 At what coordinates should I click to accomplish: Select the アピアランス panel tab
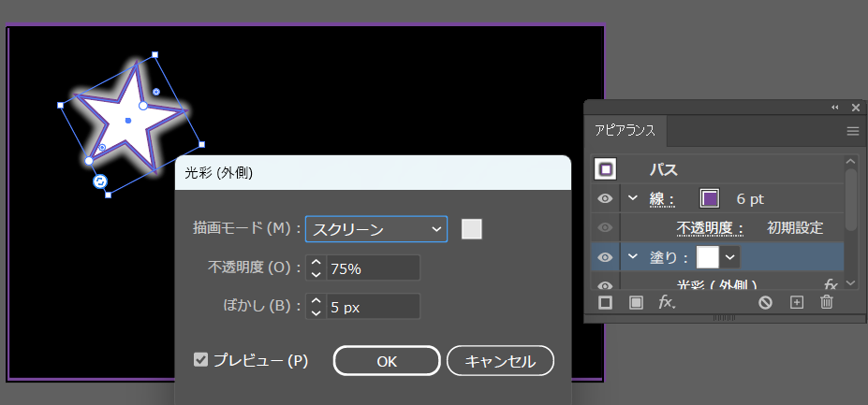tap(625, 130)
